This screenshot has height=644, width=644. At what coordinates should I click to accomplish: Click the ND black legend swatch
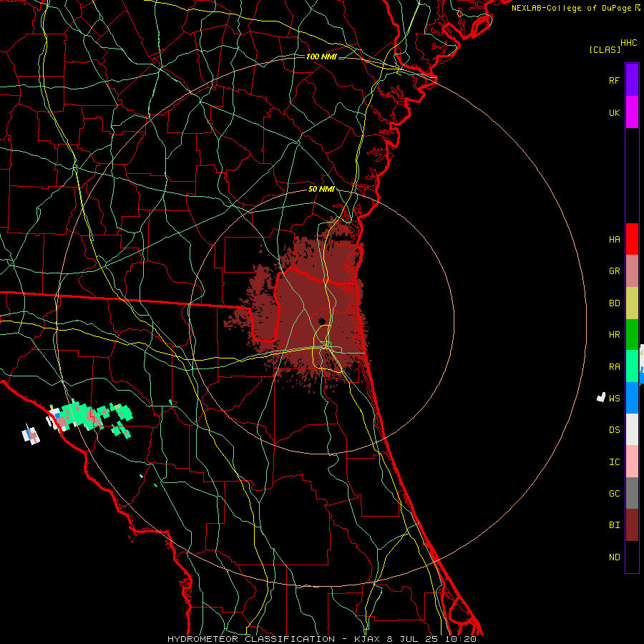632,557
